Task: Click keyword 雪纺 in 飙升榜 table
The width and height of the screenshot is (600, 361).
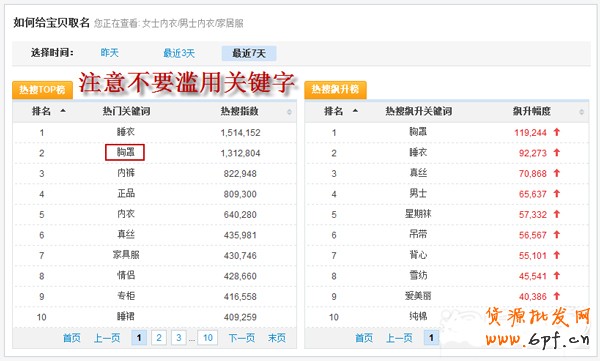Action: coord(418,275)
